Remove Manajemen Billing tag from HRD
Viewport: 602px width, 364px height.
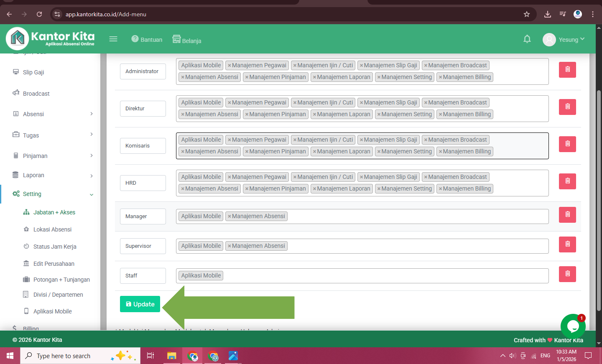point(440,189)
